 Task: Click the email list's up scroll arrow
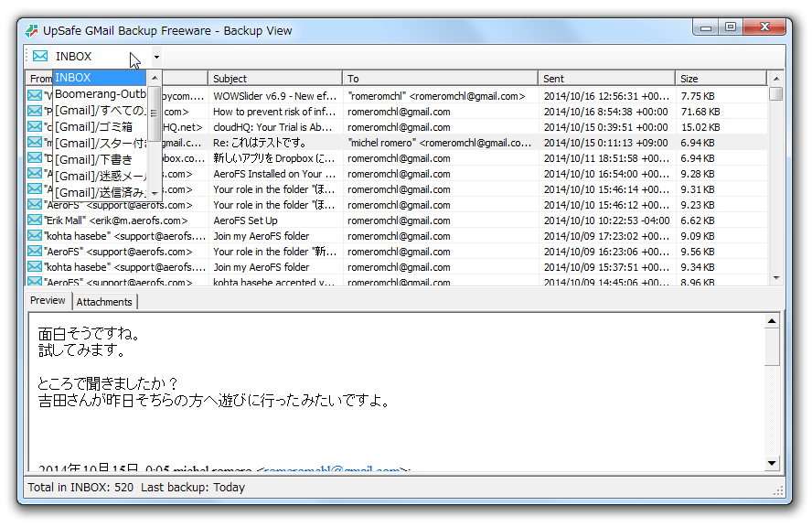click(775, 79)
